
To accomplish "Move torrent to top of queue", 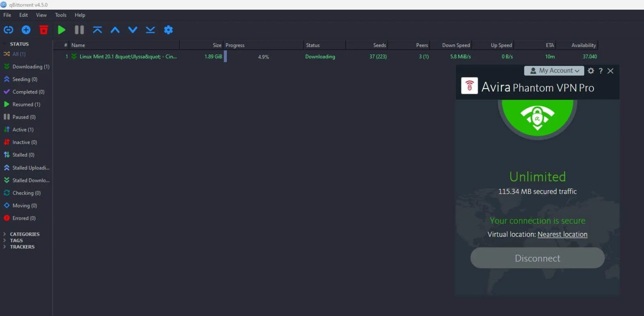I will tap(97, 30).
